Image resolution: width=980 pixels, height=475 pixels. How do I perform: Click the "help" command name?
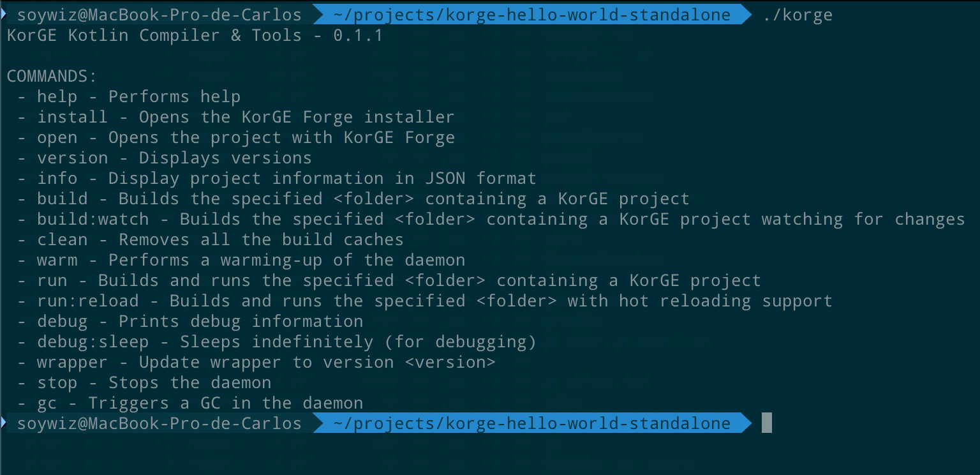click(x=57, y=97)
